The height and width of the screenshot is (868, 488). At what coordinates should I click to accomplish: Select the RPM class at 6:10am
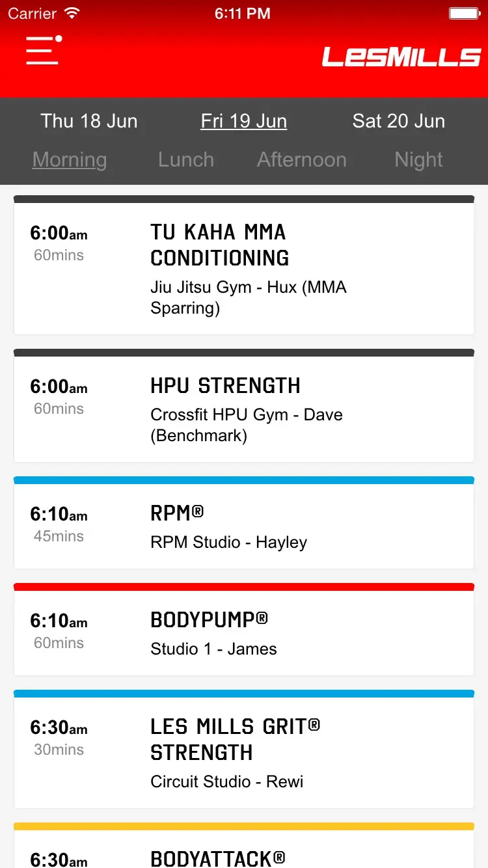click(244, 527)
